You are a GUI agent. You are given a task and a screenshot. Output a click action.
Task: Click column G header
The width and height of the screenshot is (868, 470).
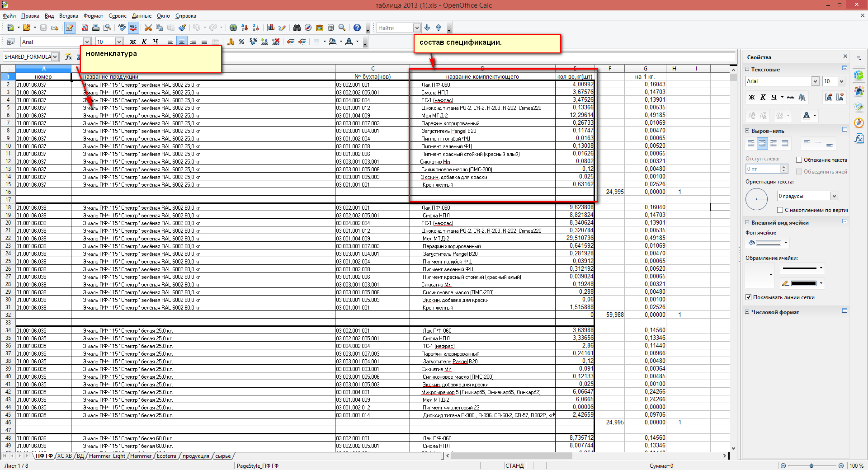pyautogui.click(x=645, y=69)
